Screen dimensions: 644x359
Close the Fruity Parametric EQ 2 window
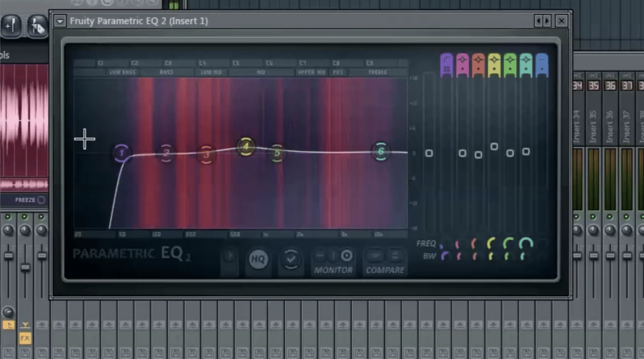pos(561,21)
